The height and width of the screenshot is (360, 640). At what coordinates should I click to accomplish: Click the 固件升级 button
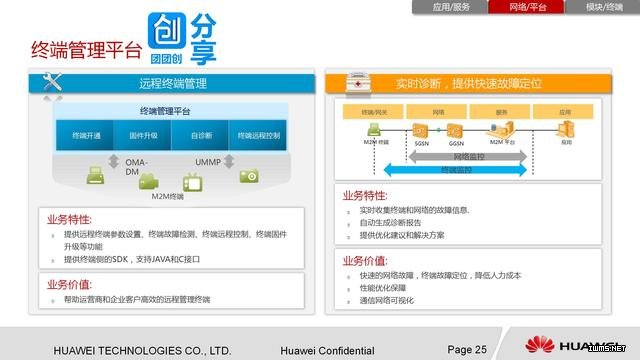(x=143, y=135)
